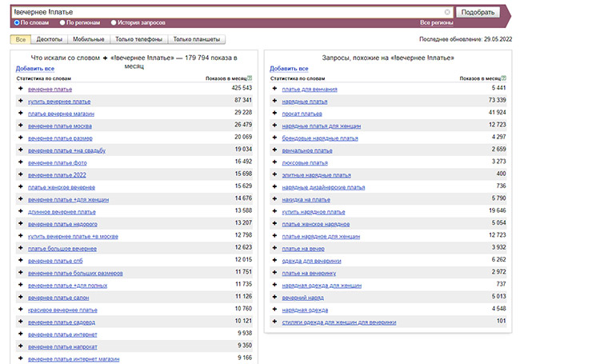Add 'вечернее платье недорого' with its plus icon
Viewport: 600px width, 364px height.
pyautogui.click(x=21, y=223)
